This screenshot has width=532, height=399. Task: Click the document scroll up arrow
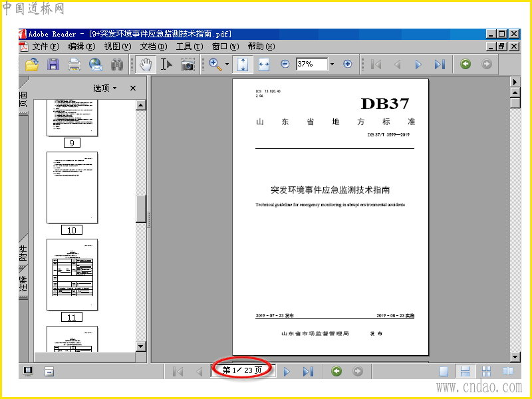515,92
